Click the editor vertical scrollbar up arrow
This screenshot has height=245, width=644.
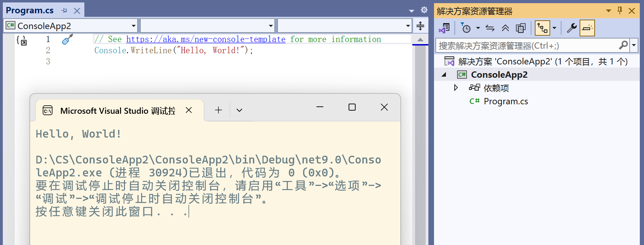420,40
